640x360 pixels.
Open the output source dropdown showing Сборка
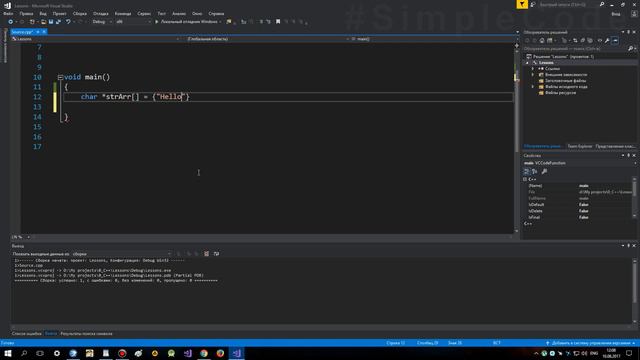coord(122,254)
